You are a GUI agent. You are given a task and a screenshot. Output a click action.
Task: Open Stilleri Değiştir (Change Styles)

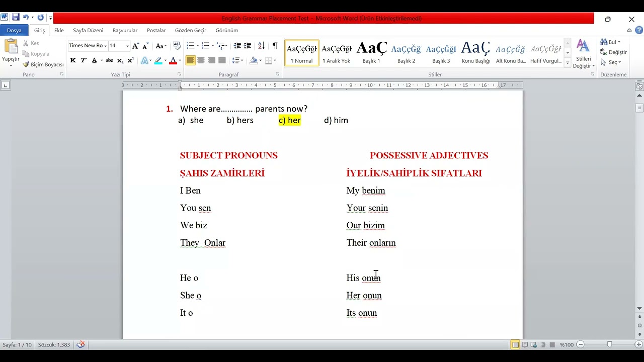coord(584,54)
